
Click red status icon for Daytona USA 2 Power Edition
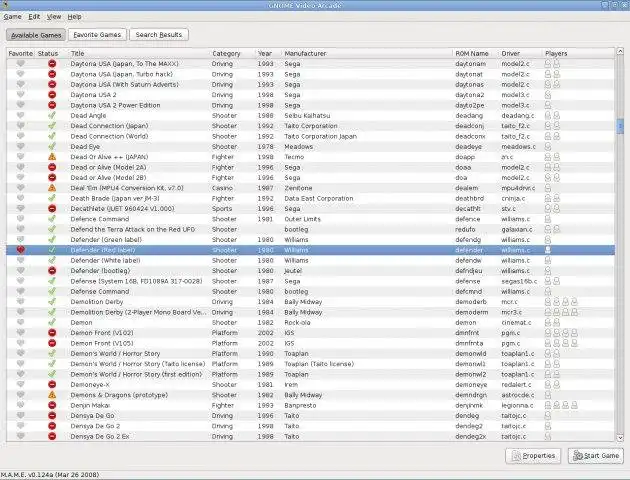[x=52, y=105]
